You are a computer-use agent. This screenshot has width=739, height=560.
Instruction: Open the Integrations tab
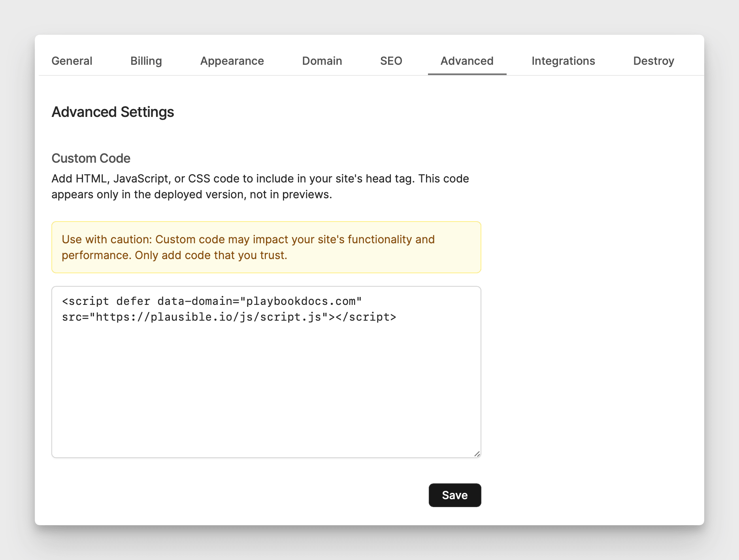(563, 61)
